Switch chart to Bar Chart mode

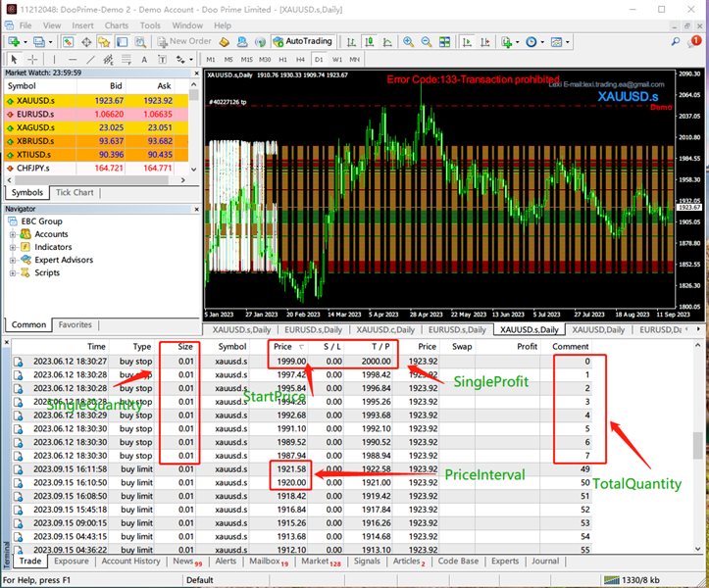coord(351,42)
